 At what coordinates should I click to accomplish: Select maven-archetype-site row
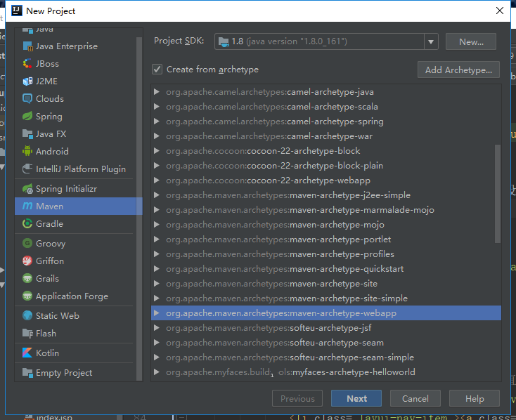pyautogui.click(x=326, y=284)
